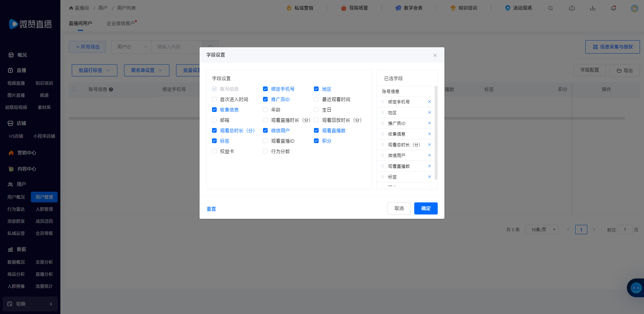Check the 最近观看时间 checkbox

(x=316, y=99)
